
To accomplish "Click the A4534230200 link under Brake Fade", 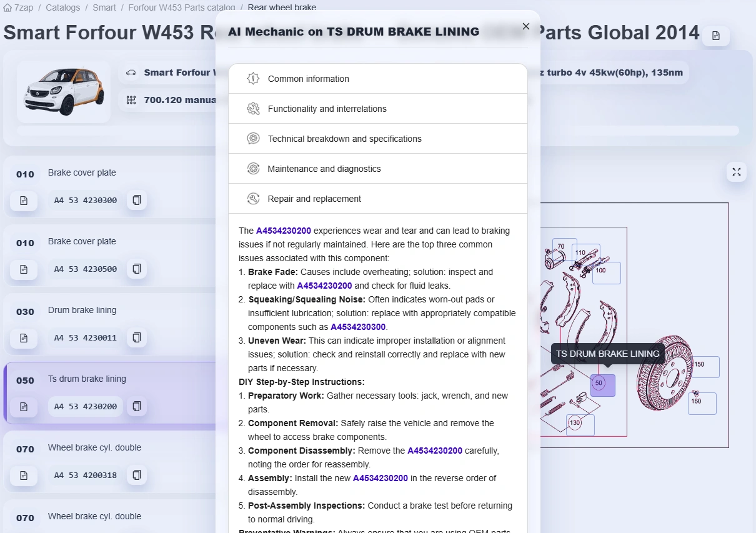I will 324,286.
